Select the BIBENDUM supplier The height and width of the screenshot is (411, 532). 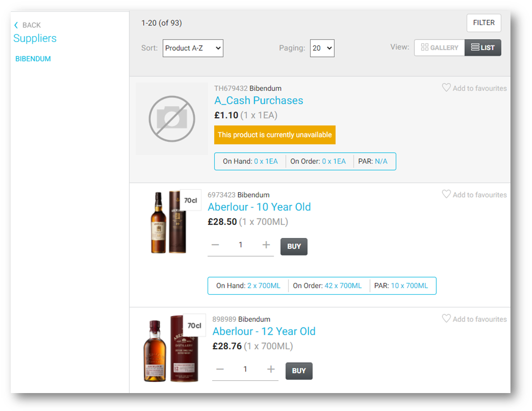click(x=33, y=59)
